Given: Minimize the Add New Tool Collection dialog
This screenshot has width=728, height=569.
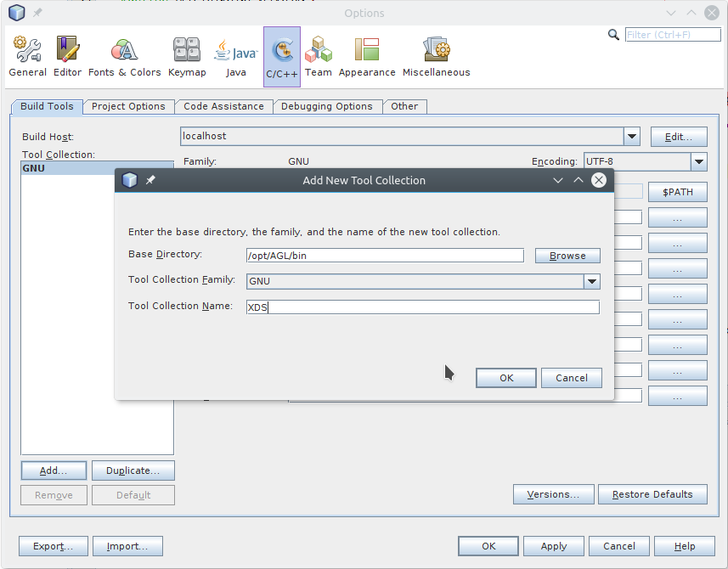Looking at the screenshot, I should (x=558, y=180).
